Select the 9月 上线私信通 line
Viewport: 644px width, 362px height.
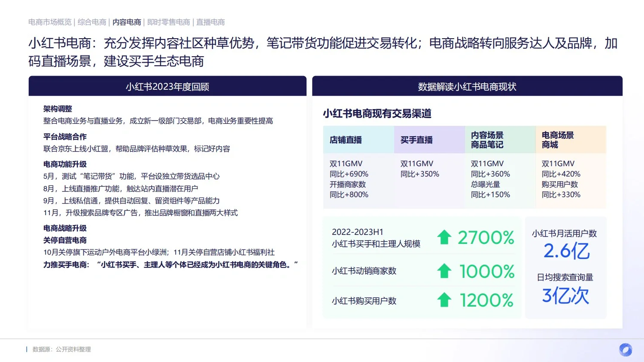pyautogui.click(x=131, y=201)
